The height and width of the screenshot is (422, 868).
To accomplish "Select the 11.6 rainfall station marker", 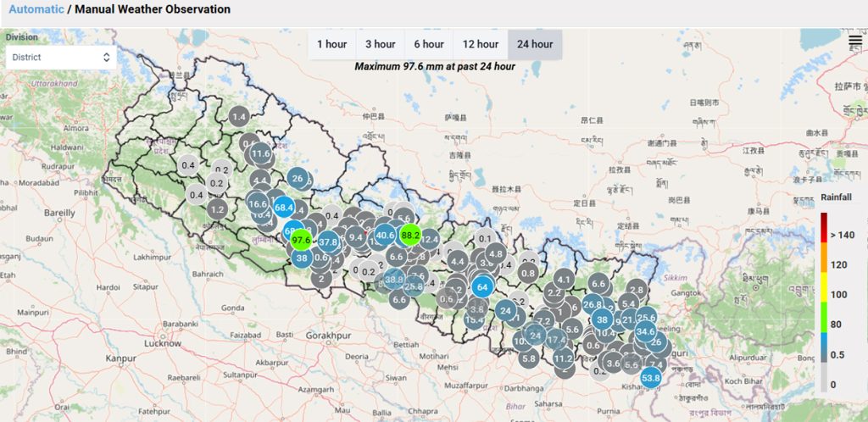I will [260, 154].
